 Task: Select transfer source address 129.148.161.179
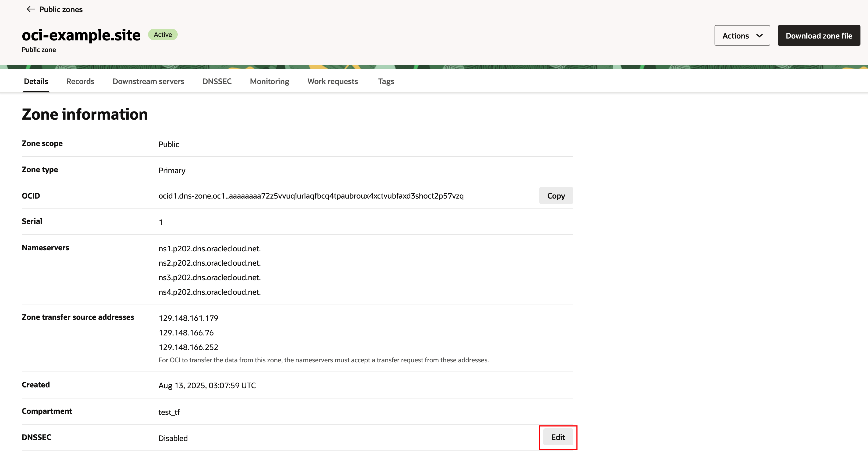188,318
